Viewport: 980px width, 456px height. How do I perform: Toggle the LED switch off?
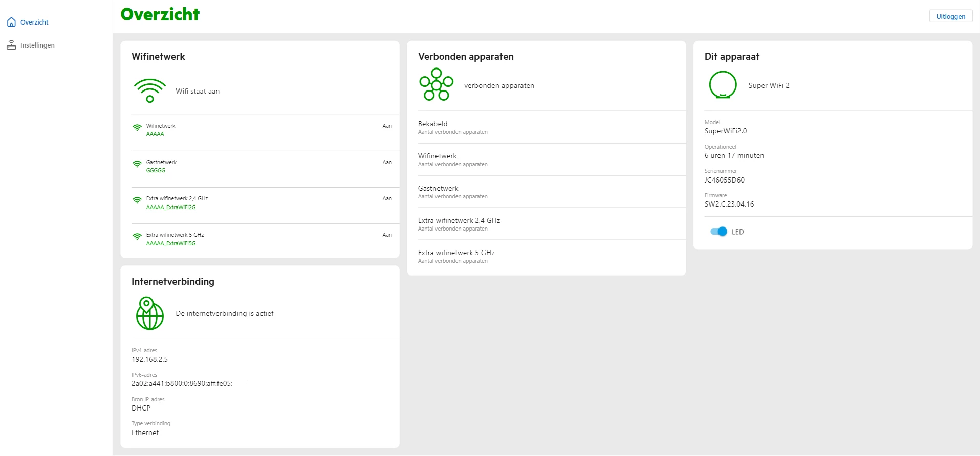[718, 232]
